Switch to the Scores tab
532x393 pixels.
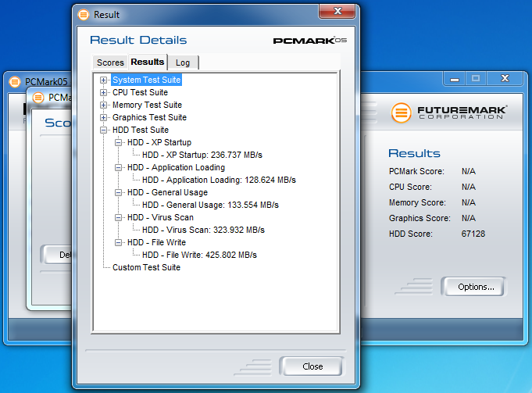coord(110,63)
